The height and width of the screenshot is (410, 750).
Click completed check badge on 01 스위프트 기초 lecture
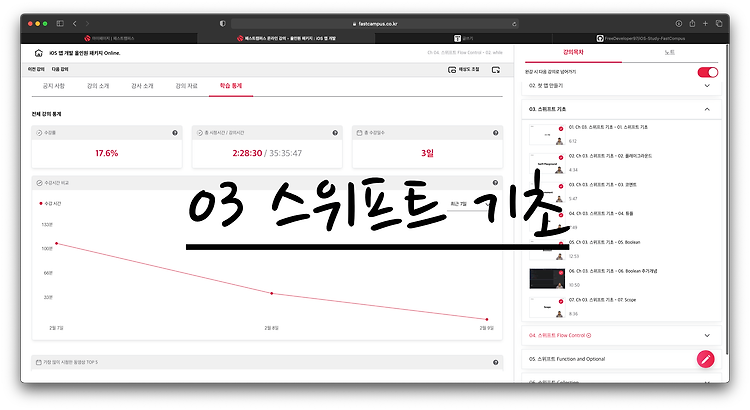(561, 129)
